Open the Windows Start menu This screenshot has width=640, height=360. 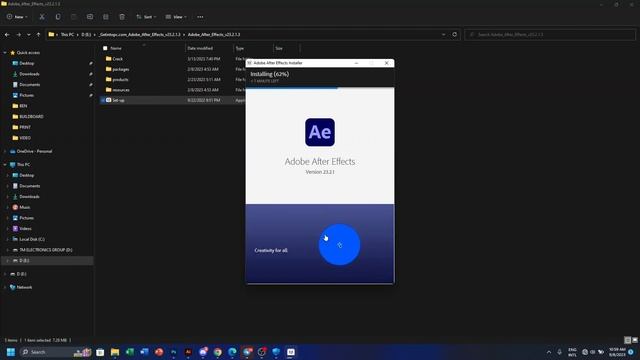pyautogui.click(x=11, y=352)
